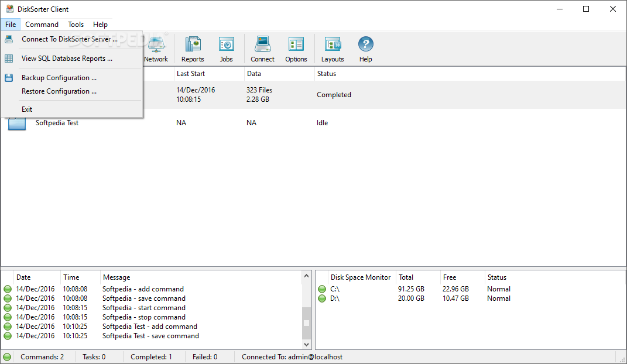Click the 'Idle' status of Softpedia Test
The width and height of the screenshot is (627, 364).
pyautogui.click(x=323, y=123)
